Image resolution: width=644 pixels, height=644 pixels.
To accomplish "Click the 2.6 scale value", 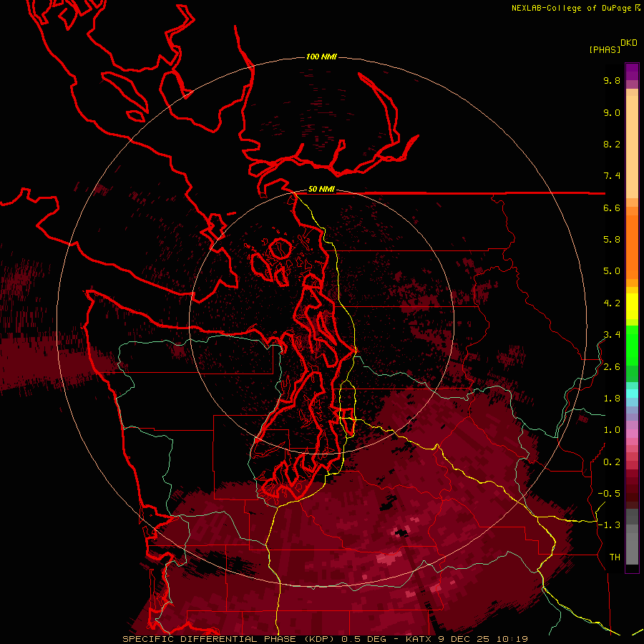I will pyautogui.click(x=612, y=367).
